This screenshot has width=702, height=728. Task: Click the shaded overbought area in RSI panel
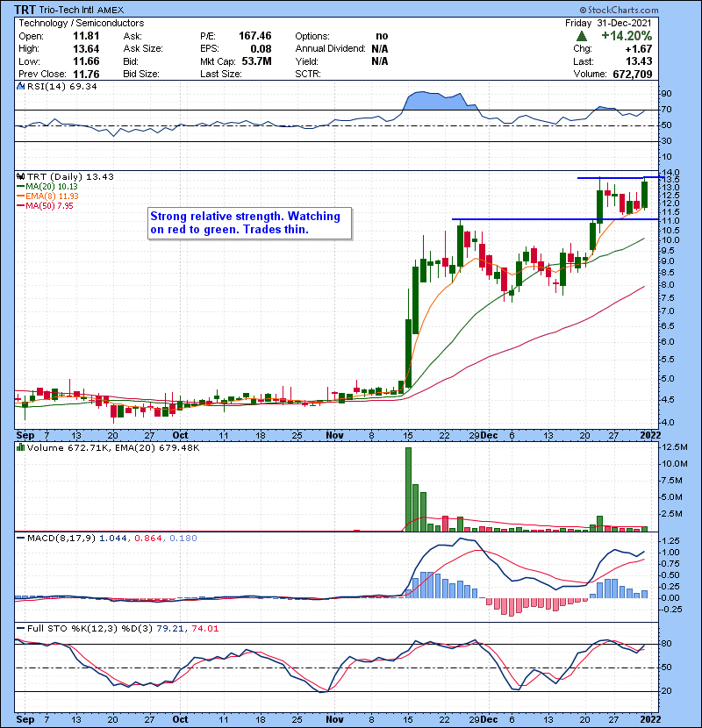click(x=440, y=101)
